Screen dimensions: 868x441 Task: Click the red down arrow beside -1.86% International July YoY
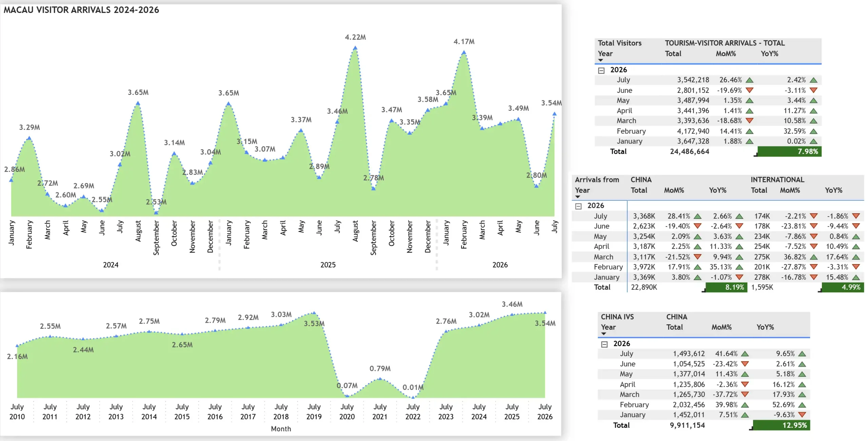(856, 216)
